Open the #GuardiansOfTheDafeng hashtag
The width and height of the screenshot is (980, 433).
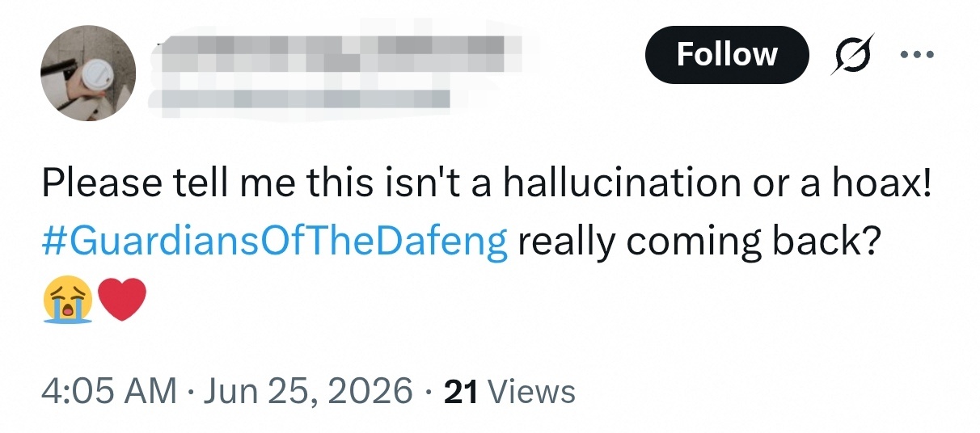click(x=275, y=241)
